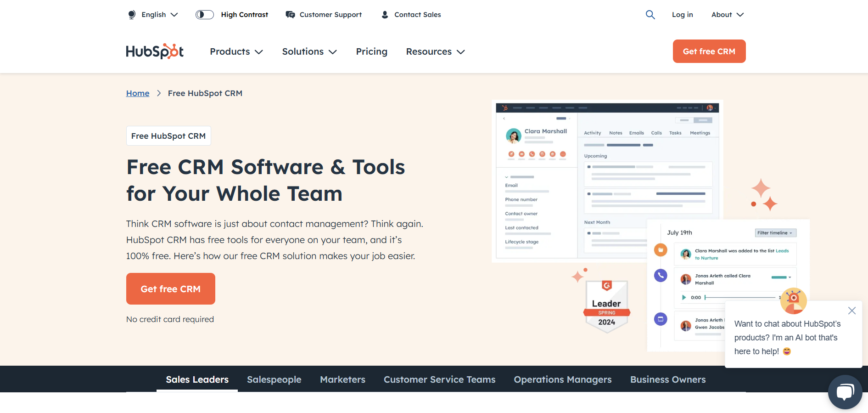The width and height of the screenshot is (868, 413).
Task: Select the Operations Managers tab
Action: click(x=562, y=379)
